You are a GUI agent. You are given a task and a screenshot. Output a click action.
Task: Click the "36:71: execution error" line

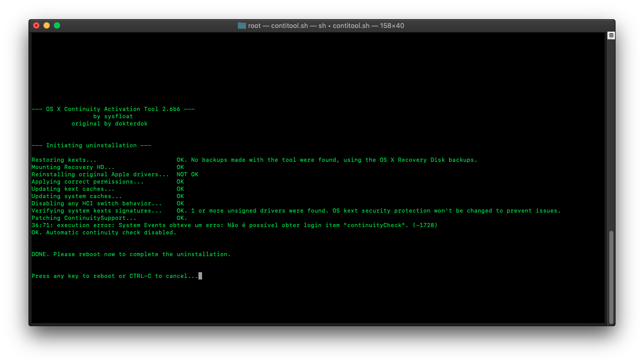(235, 225)
